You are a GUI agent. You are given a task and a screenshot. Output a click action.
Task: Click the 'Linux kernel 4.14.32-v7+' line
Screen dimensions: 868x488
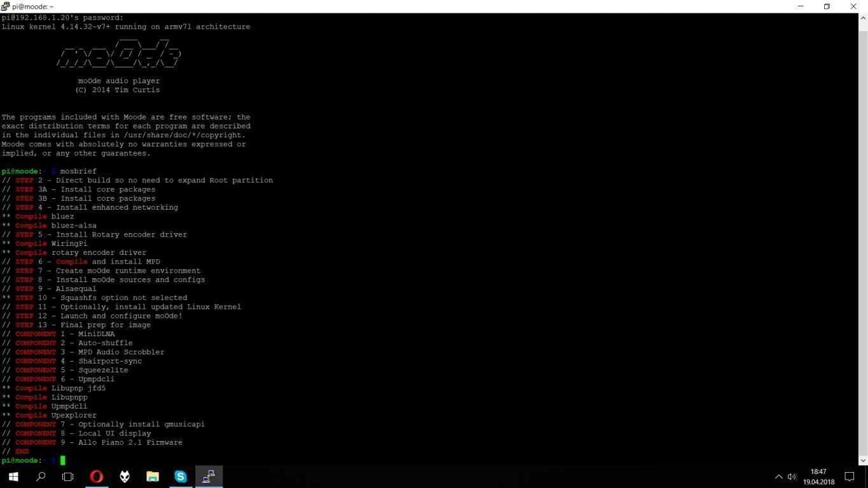(126, 27)
